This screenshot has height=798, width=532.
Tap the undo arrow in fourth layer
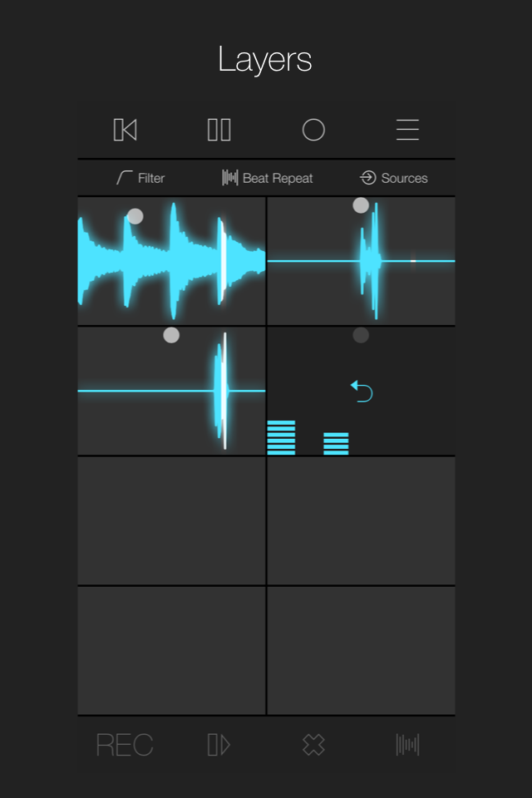[362, 391]
